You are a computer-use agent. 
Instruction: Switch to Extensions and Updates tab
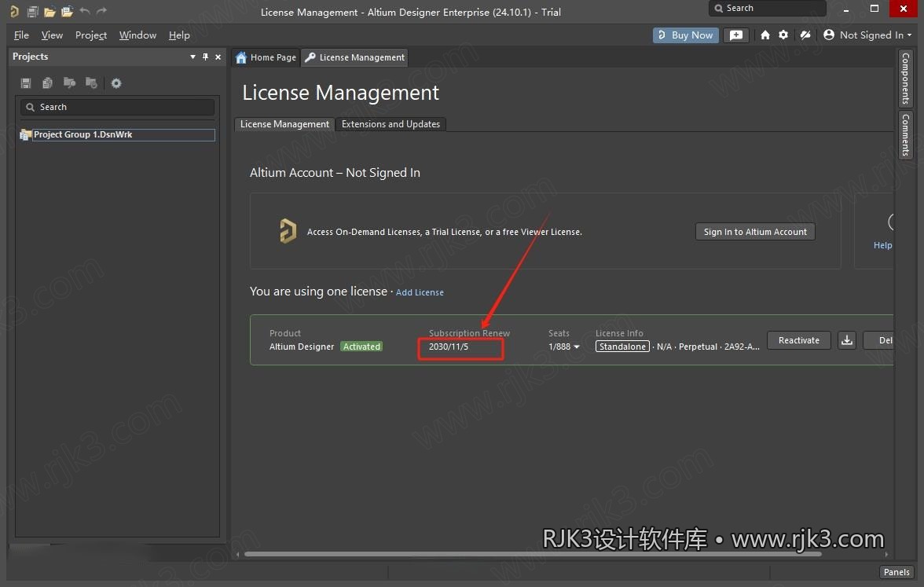coord(390,124)
